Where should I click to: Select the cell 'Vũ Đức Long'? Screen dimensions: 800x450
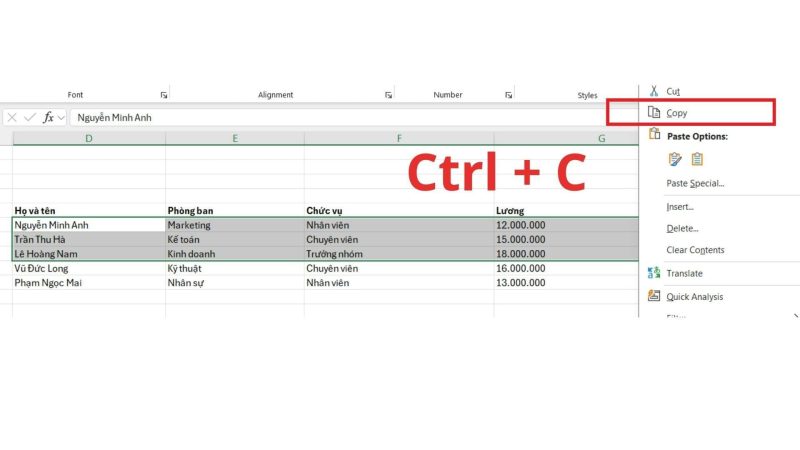(89, 268)
